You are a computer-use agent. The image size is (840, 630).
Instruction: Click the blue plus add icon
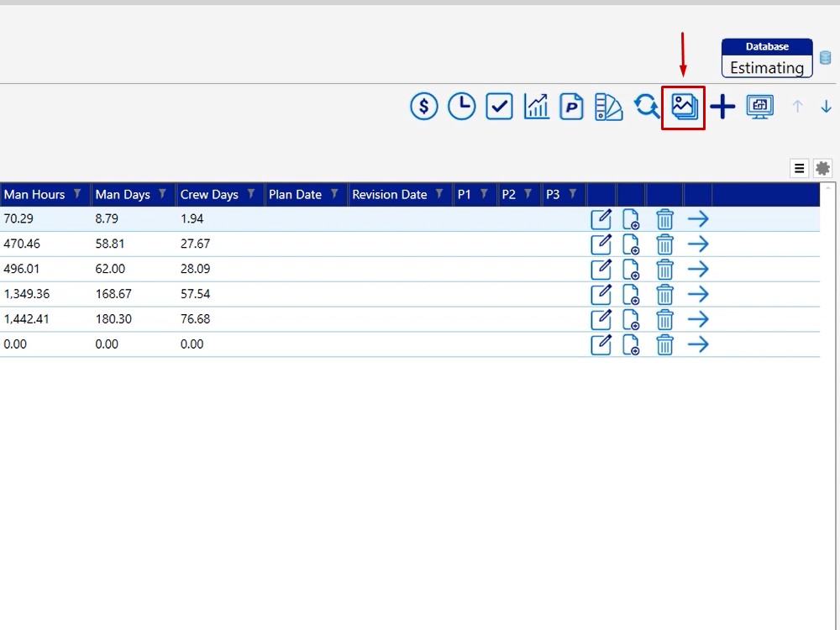(x=722, y=107)
